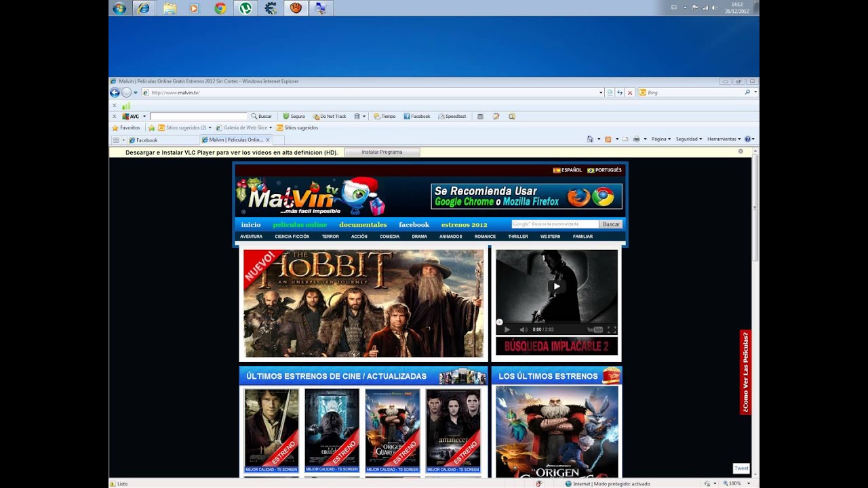This screenshot has width=868, height=488.
Task: Expand the trash can dropdown arrow
Action: pos(364,117)
